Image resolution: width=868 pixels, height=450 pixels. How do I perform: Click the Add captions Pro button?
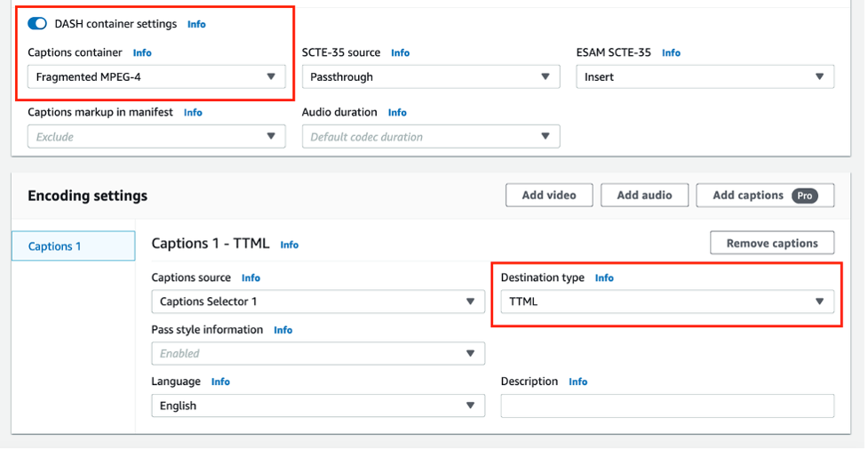click(765, 195)
